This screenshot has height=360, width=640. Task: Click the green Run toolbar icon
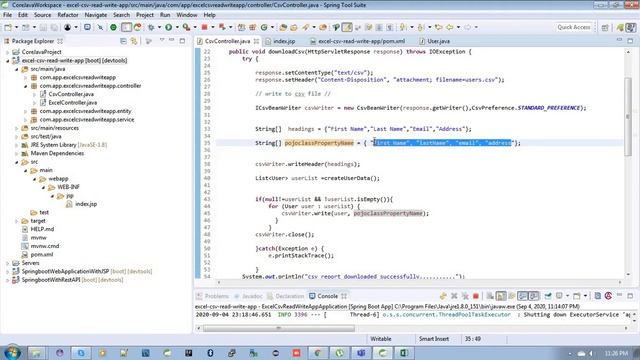(x=169, y=27)
